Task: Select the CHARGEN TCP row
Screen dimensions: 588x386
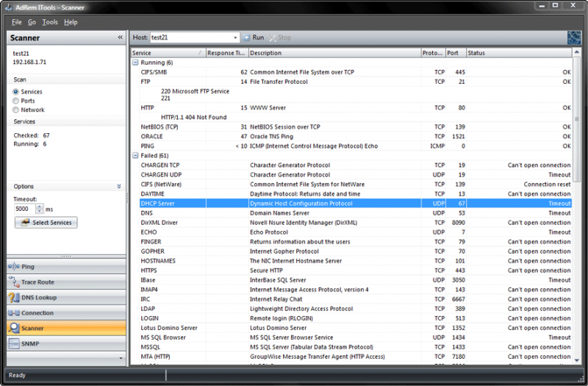Action: tap(356, 165)
